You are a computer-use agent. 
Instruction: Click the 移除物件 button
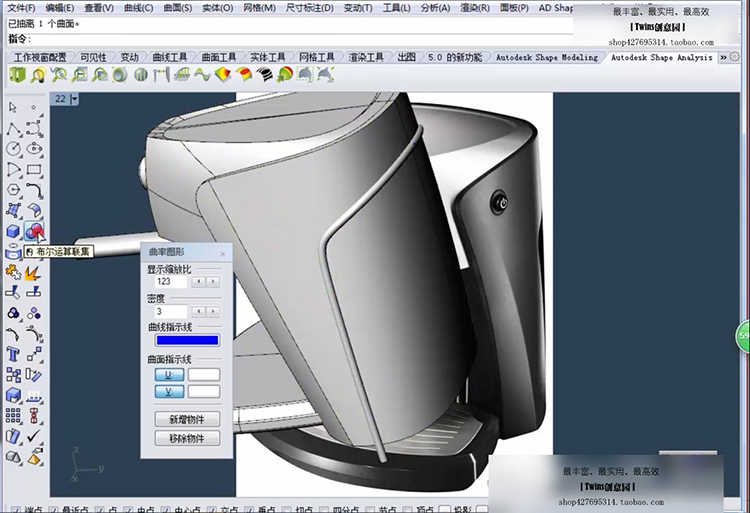(x=187, y=438)
